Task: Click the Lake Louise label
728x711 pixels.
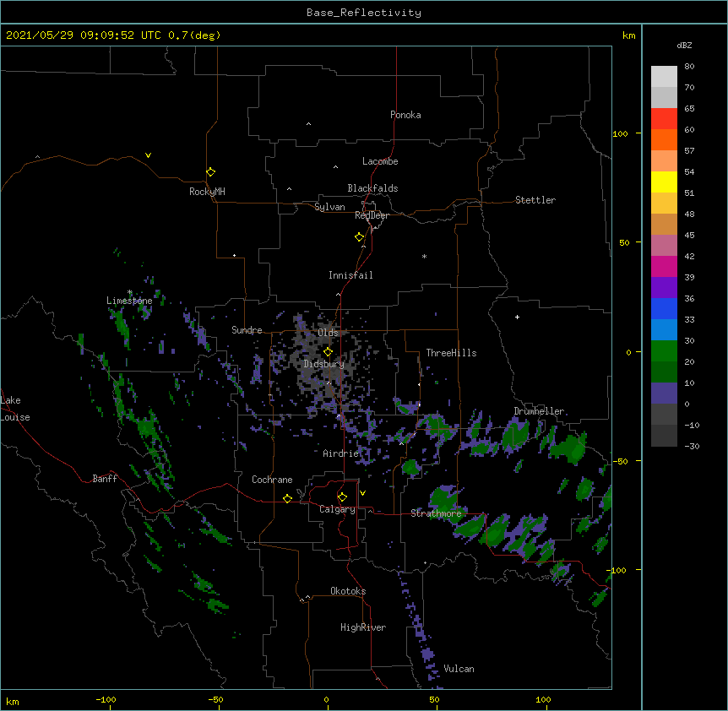Action: pos(15,409)
